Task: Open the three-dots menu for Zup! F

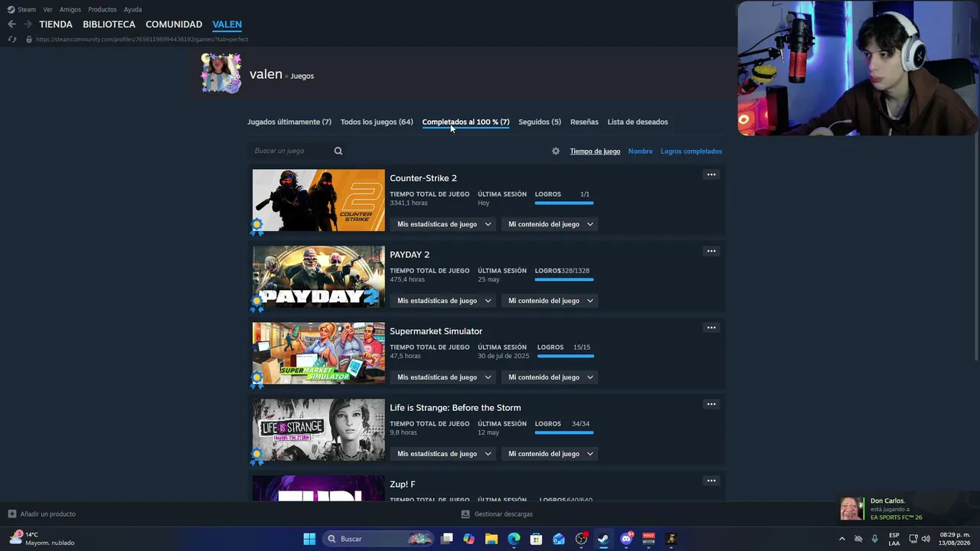Action: click(x=711, y=481)
